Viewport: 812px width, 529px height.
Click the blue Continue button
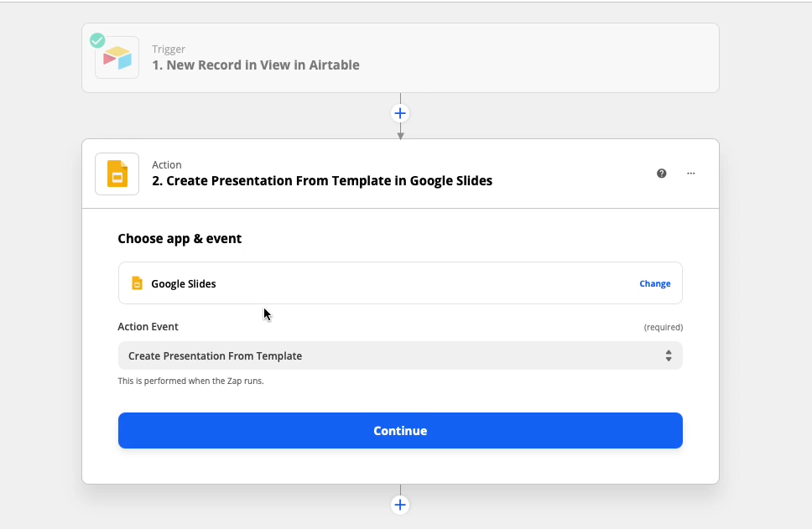pyautogui.click(x=400, y=431)
